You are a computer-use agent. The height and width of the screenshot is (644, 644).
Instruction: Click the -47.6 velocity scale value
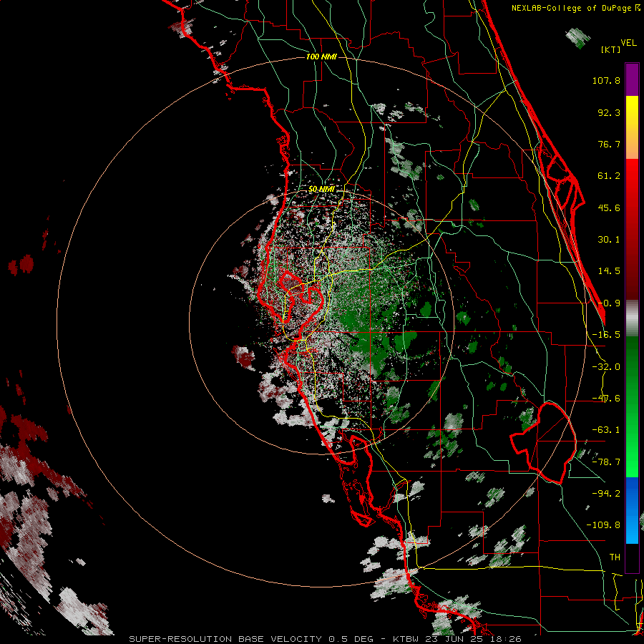(606, 399)
